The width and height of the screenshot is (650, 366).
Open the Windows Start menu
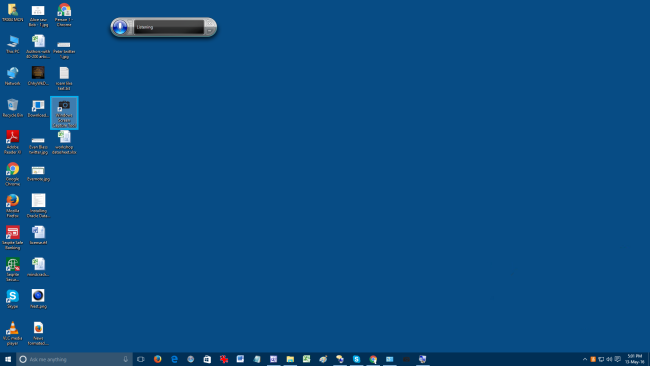(8, 359)
